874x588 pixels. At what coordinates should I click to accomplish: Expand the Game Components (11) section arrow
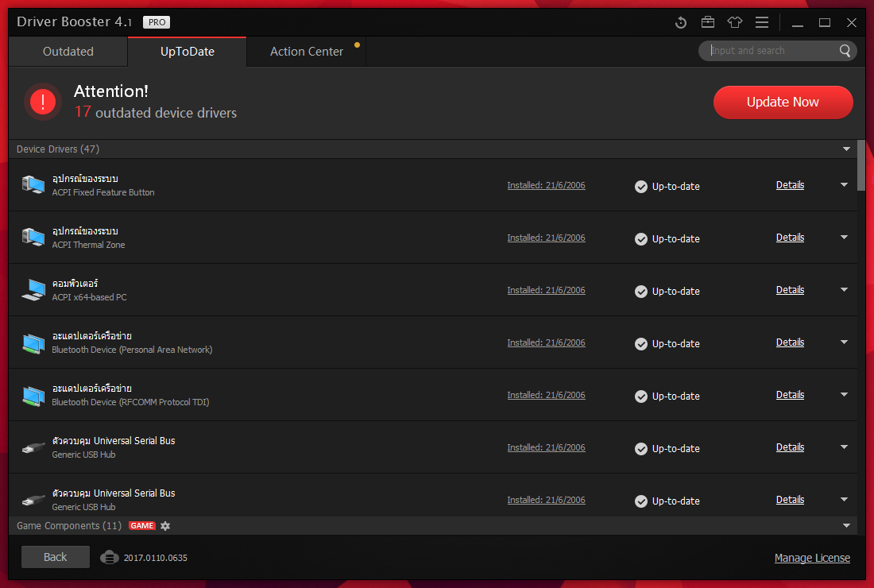coord(846,525)
